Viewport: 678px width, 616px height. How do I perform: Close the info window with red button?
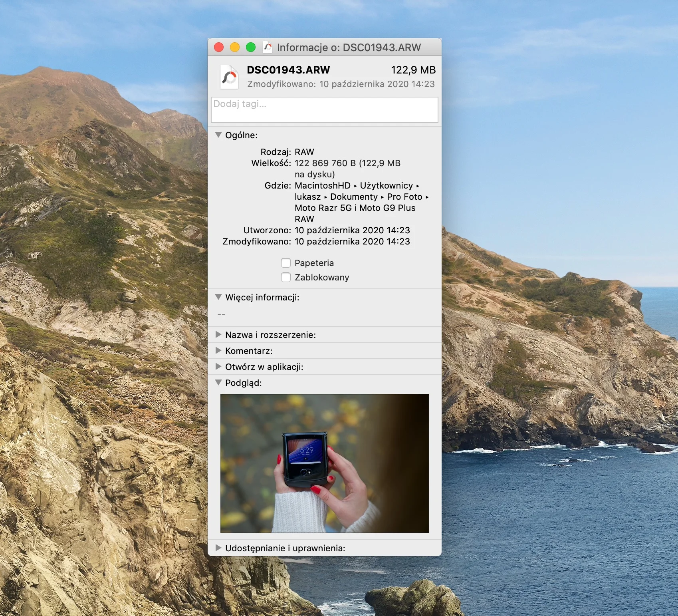click(x=219, y=47)
